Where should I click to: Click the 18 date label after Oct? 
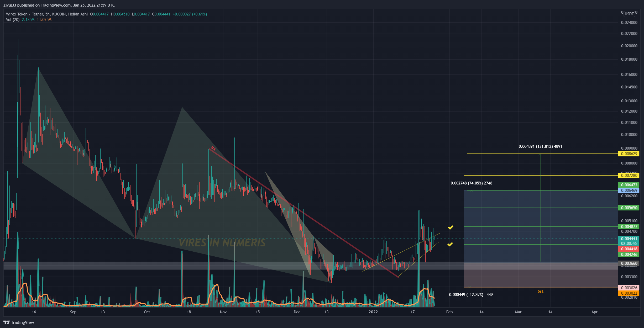pos(189,312)
